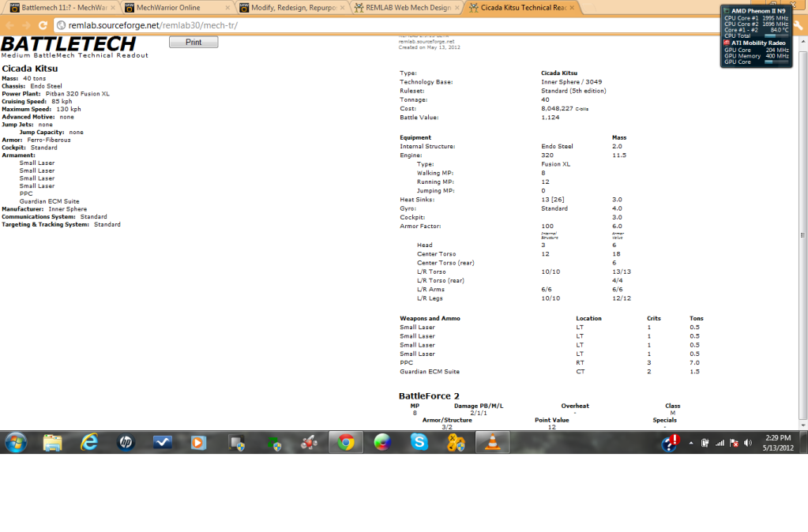Viewport: 808px width, 532px height.
Task: Click 'Maximum Speed:' label
Action: 26,109
